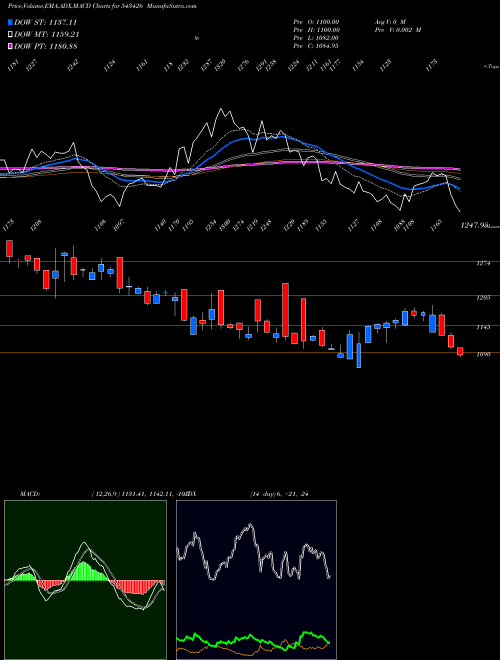Viewport: 500px width, 660px height.
Task: Click the magenta DOW PT legend swatch
Action: coord(11,47)
